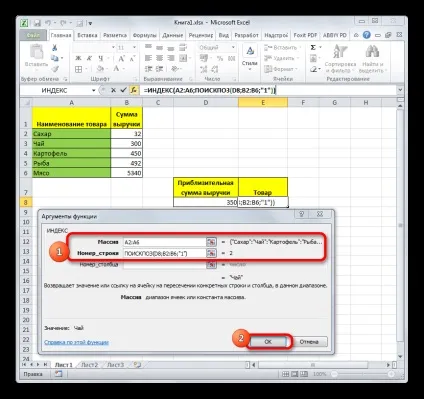Viewport: 424px width, 399px height.
Task: Click the Номер_строки field
Action: point(164,253)
